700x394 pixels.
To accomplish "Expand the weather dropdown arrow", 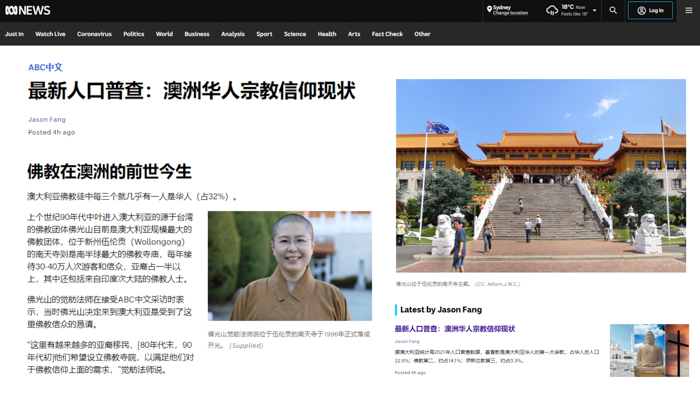I will point(594,10).
